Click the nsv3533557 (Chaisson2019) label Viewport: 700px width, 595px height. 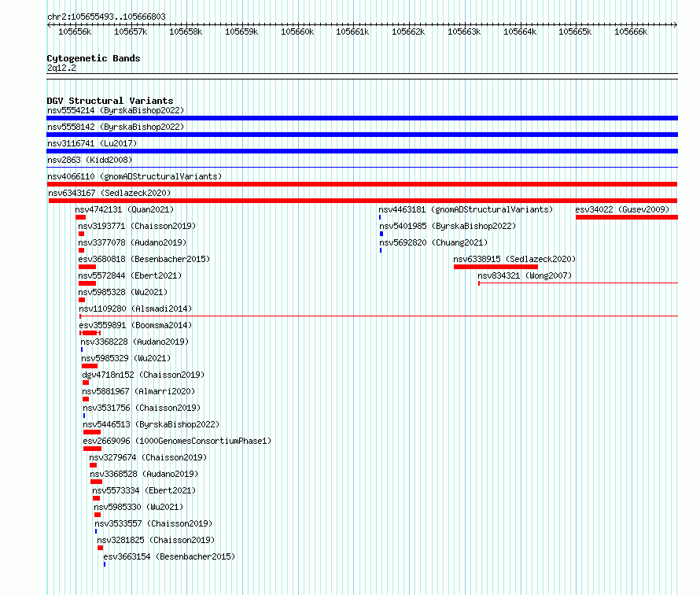tap(153, 523)
